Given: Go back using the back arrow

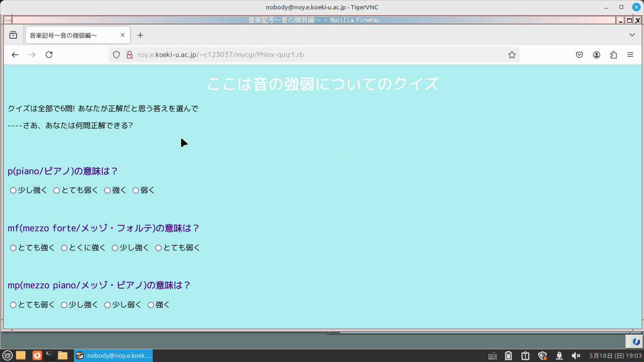Looking at the screenshot, I should pos(15,55).
